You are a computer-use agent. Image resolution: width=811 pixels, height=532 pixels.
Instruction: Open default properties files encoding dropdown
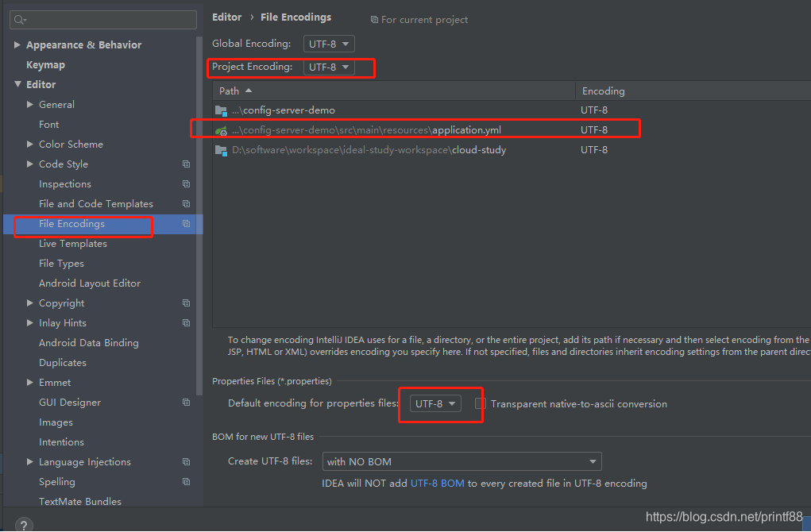[x=435, y=404]
